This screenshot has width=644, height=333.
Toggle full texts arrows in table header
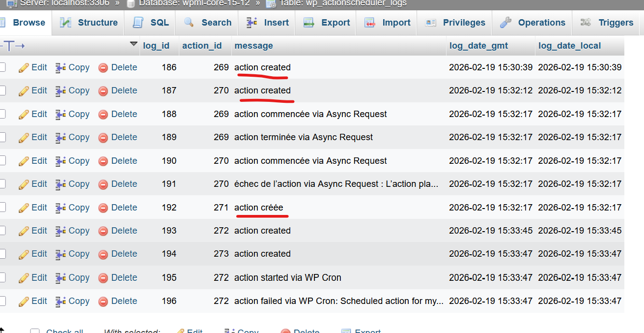(x=13, y=46)
